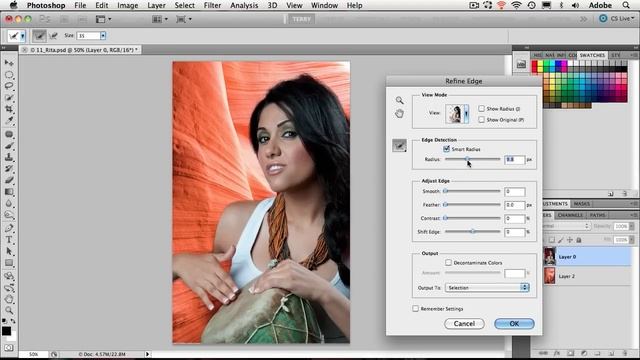Switch to the Paths tab
This screenshot has height=360, width=640.
[x=598, y=215]
